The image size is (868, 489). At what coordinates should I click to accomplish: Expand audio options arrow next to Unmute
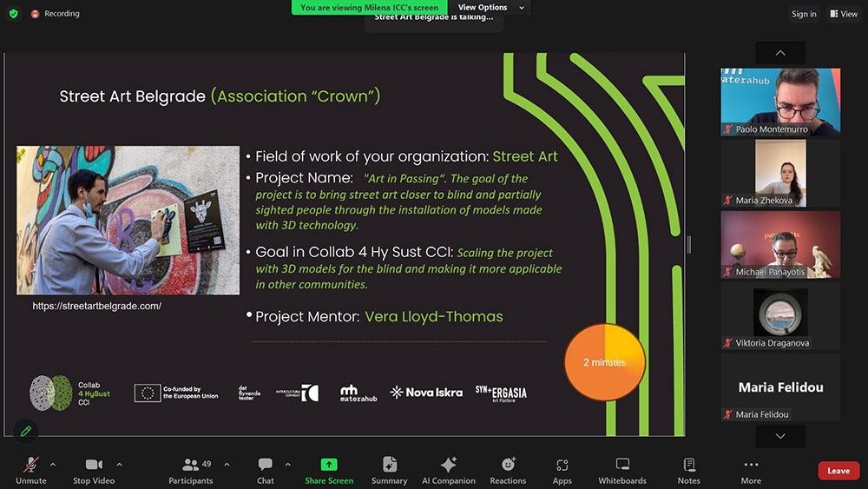pos(53,464)
